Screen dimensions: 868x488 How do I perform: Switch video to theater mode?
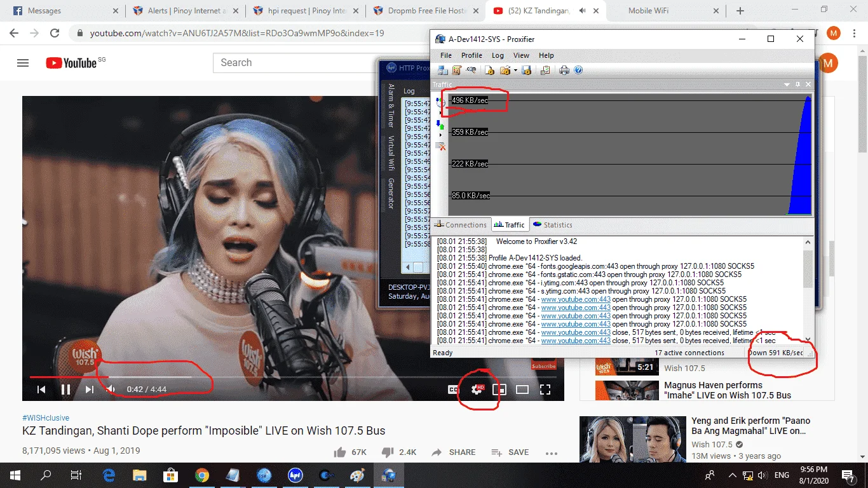pos(522,390)
